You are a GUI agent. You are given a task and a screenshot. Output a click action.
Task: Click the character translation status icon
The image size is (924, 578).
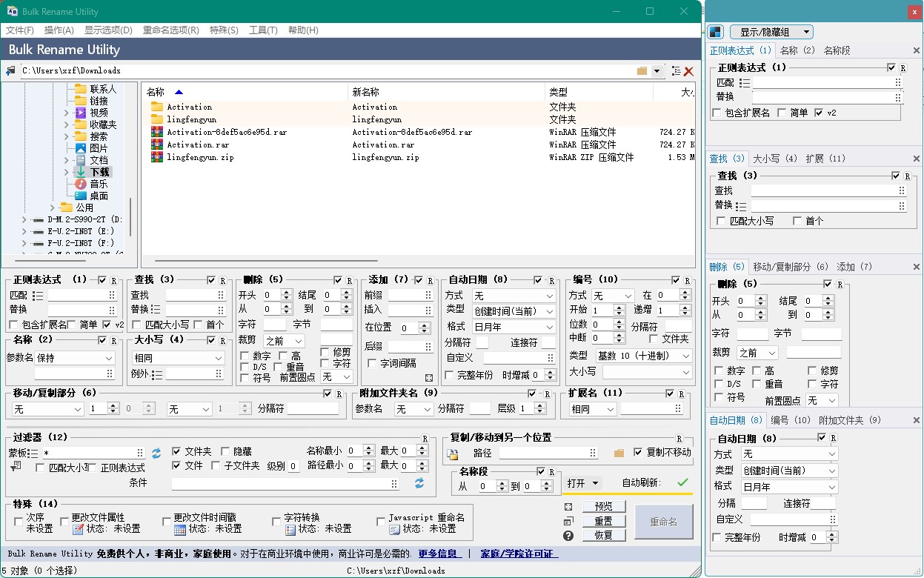coord(290,530)
